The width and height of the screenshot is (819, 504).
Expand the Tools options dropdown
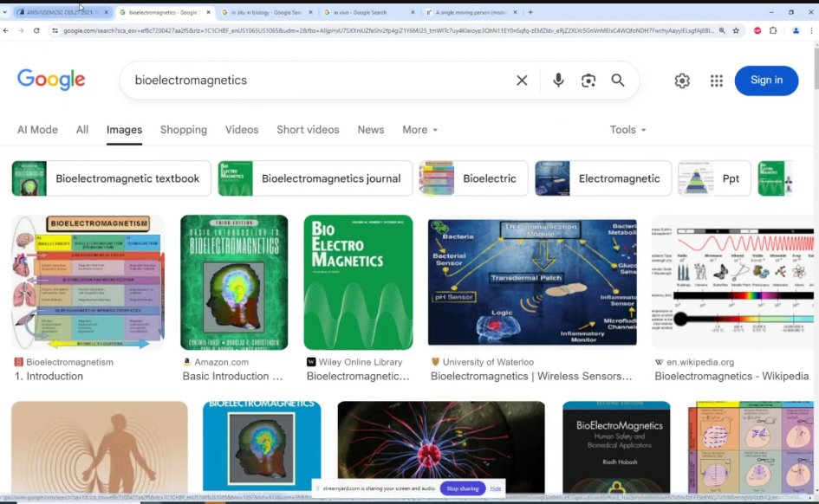tap(627, 130)
